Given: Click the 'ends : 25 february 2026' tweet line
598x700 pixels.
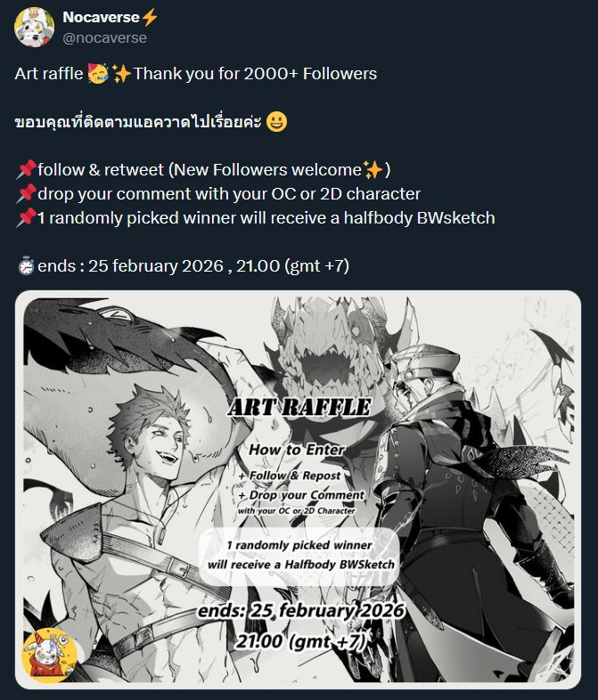Looking at the screenshot, I should tap(183, 266).
